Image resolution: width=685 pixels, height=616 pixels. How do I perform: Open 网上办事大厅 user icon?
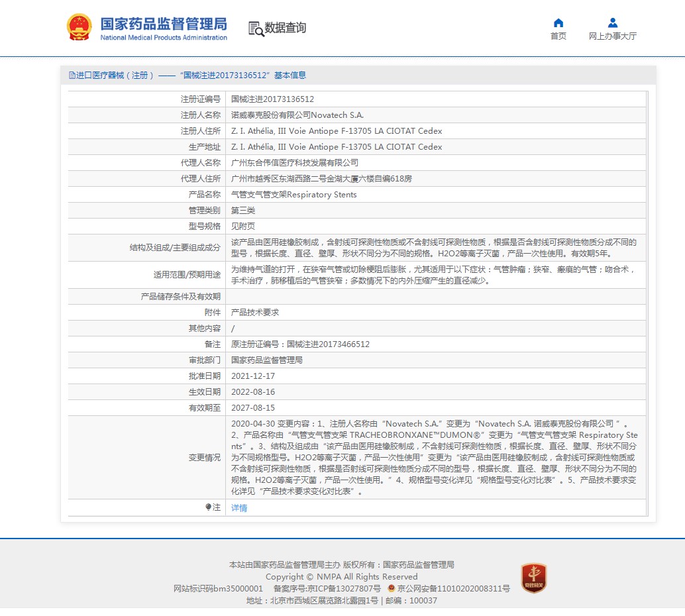click(613, 23)
